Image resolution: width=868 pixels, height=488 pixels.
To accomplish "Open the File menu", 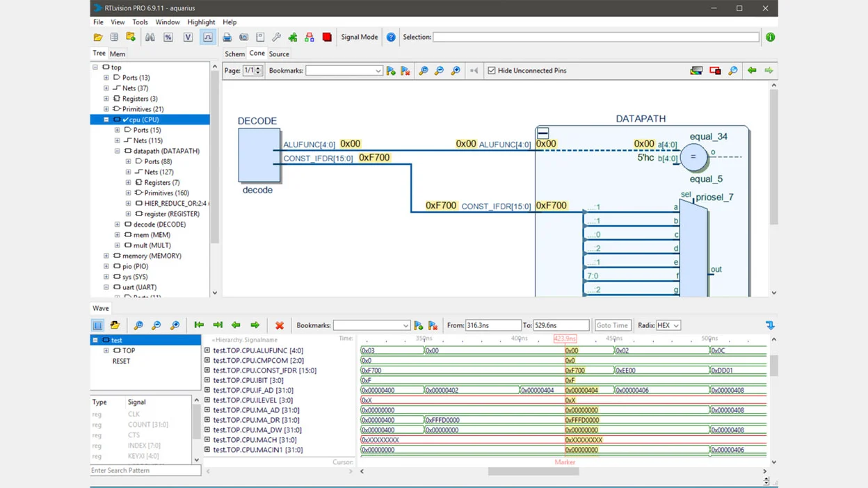I will (x=98, y=22).
